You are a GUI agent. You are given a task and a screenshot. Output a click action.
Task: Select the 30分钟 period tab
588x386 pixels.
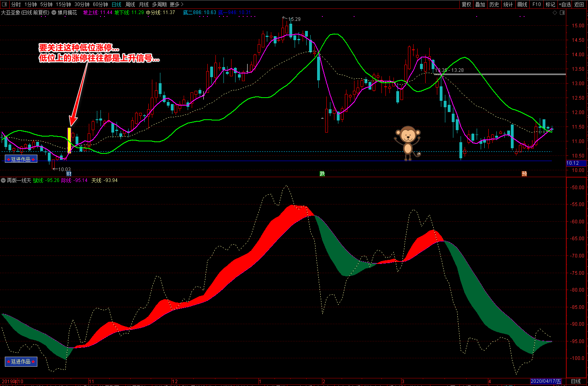click(x=82, y=4)
